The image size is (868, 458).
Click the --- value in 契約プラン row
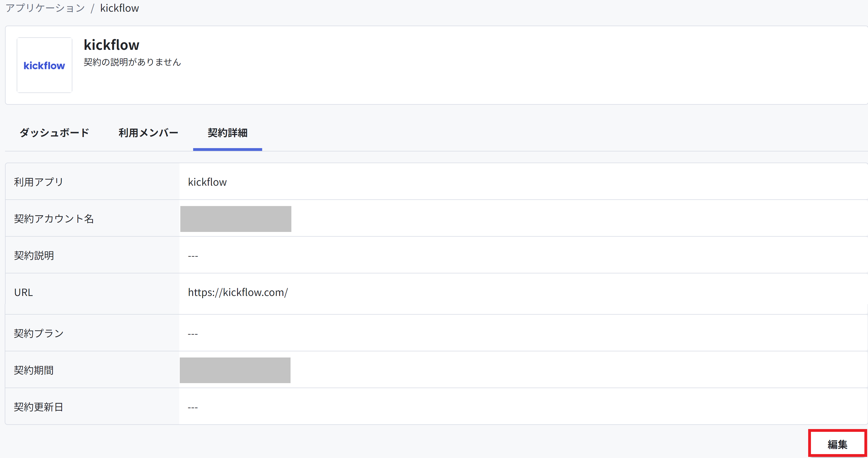click(193, 334)
